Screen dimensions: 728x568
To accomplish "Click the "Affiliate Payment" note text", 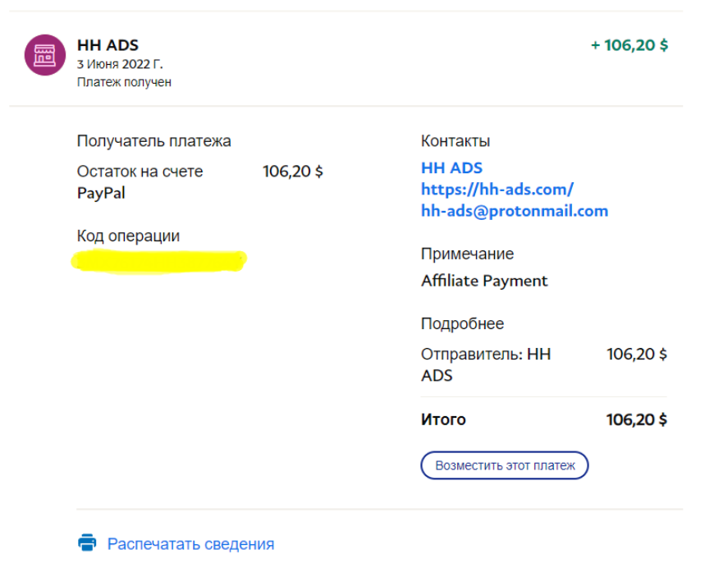I will [484, 281].
